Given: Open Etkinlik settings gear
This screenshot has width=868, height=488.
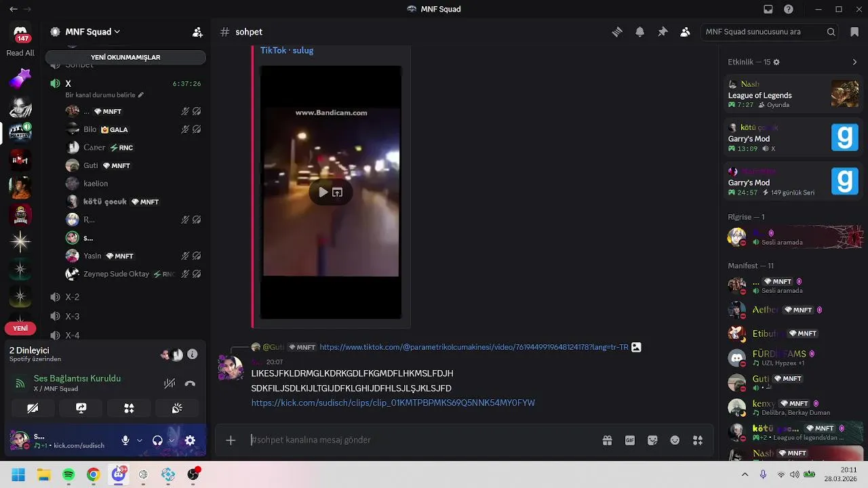Looking at the screenshot, I should tap(776, 62).
